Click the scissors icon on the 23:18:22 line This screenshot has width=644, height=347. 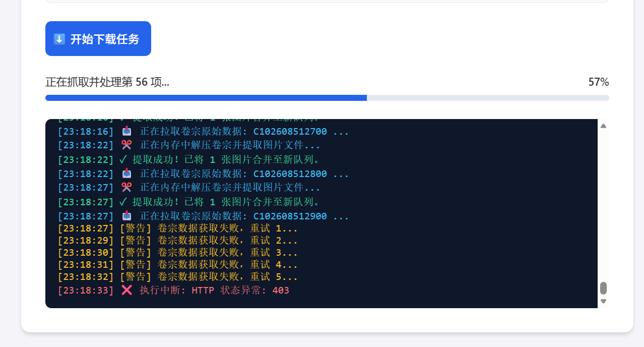click(x=127, y=145)
